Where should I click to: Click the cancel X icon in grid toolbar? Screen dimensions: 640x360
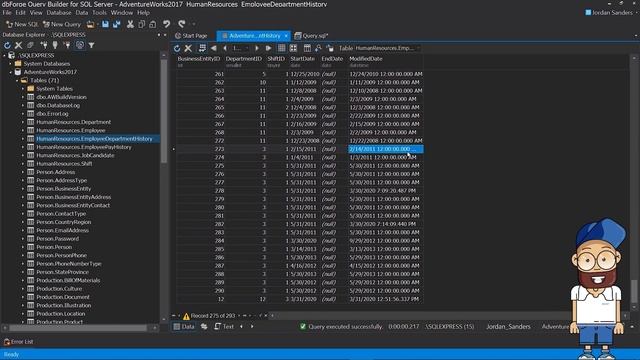tap(188, 48)
